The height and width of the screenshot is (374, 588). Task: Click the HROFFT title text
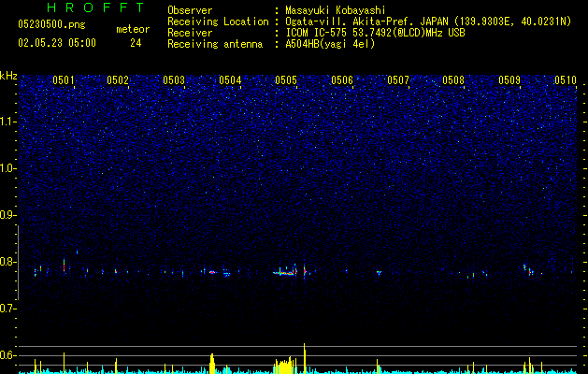pyautogui.click(x=96, y=7)
